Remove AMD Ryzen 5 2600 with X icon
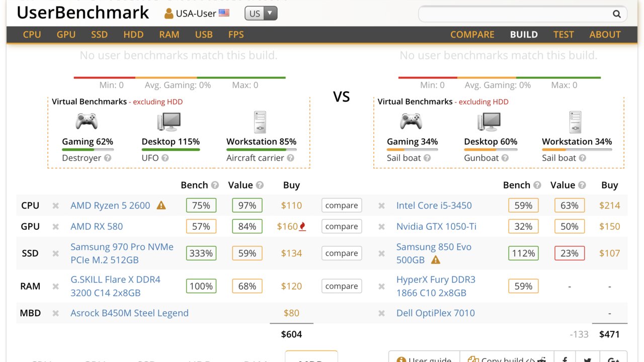Screen dimensions: 644x362 click(x=56, y=206)
